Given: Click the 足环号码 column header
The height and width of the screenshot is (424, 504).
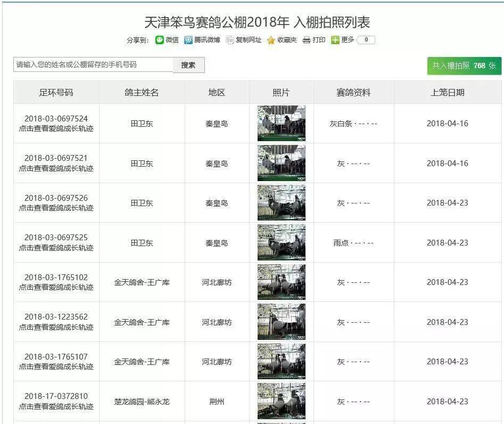Looking at the screenshot, I should tap(56, 93).
